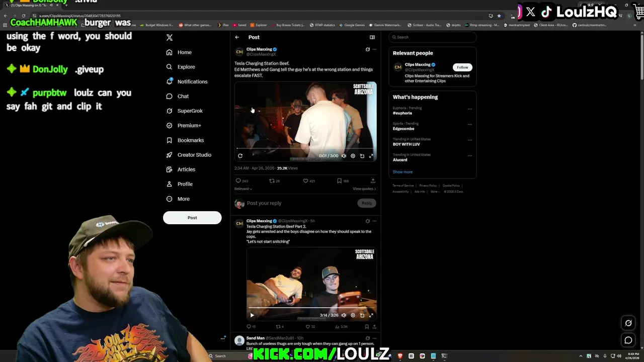Play the second video at 3:14 / 3:26
644x362 pixels.
252,315
